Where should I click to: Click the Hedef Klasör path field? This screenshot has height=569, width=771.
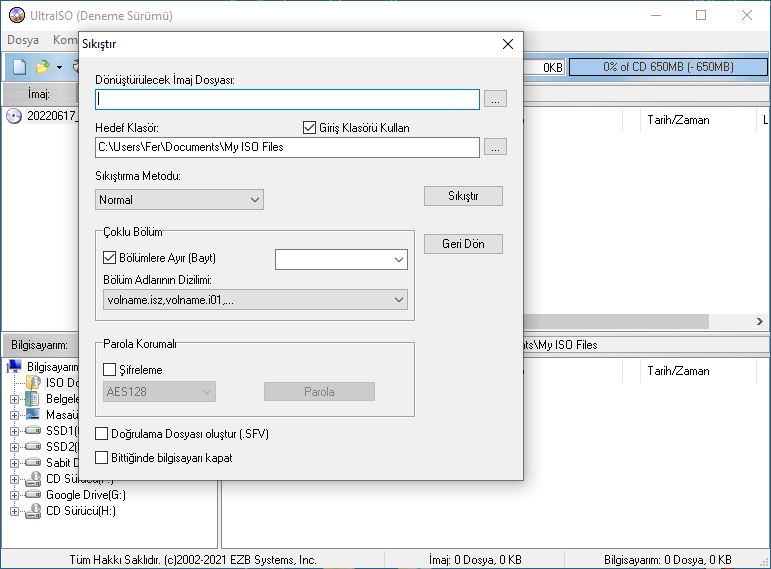(287, 147)
